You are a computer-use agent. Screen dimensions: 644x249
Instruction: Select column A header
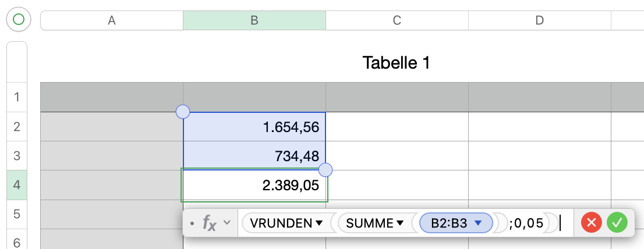pyautogui.click(x=112, y=20)
